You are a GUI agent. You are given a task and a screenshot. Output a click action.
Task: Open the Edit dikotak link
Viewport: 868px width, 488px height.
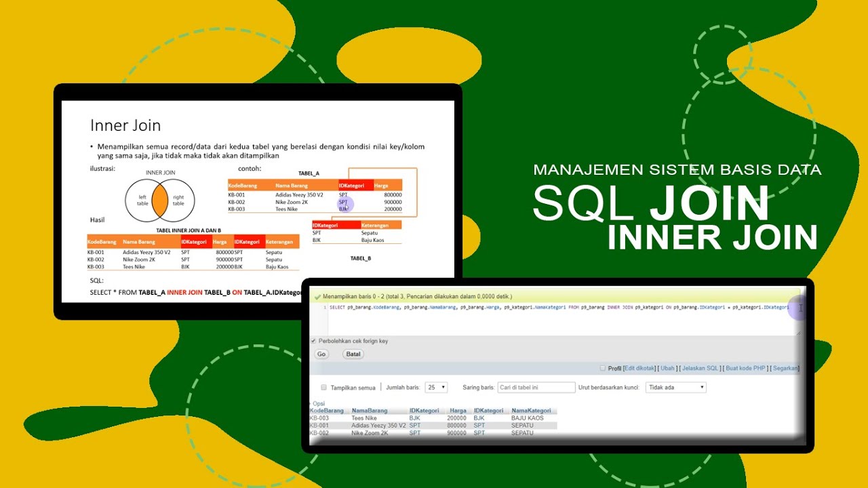639,368
